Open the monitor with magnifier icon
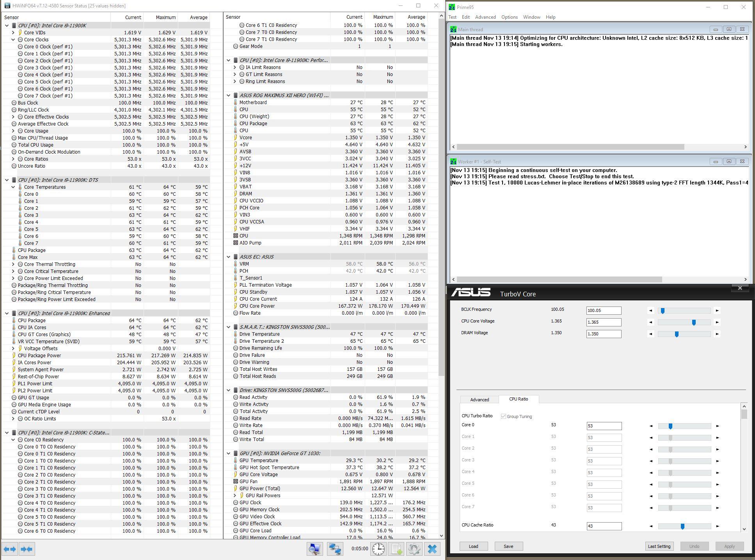The image size is (755, 560). [314, 549]
